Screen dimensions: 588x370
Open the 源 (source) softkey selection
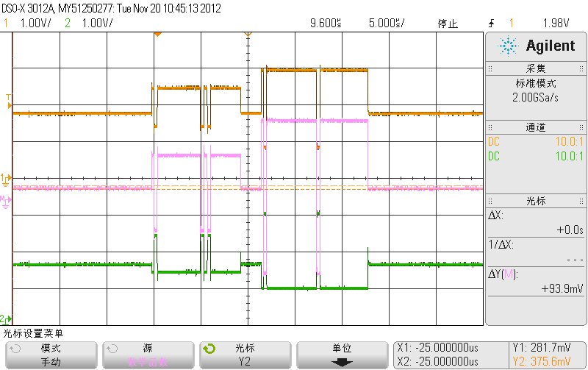click(147, 355)
